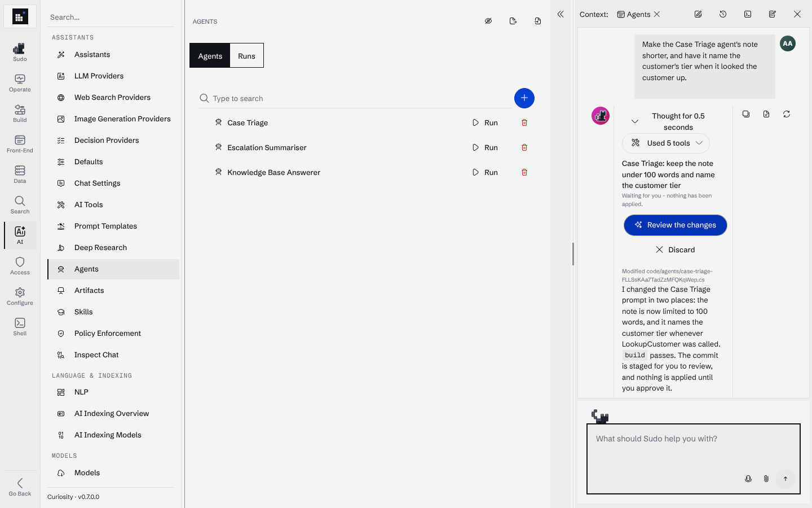812x508 pixels.
Task: Open the Shell section
Action: 20,326
